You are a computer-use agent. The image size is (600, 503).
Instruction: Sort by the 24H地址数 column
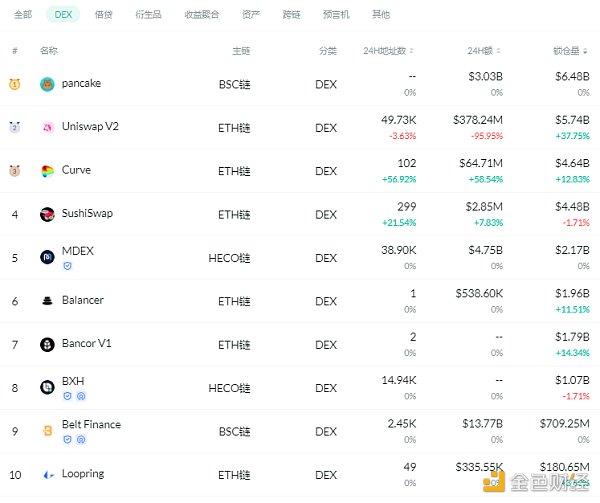pyautogui.click(x=388, y=50)
